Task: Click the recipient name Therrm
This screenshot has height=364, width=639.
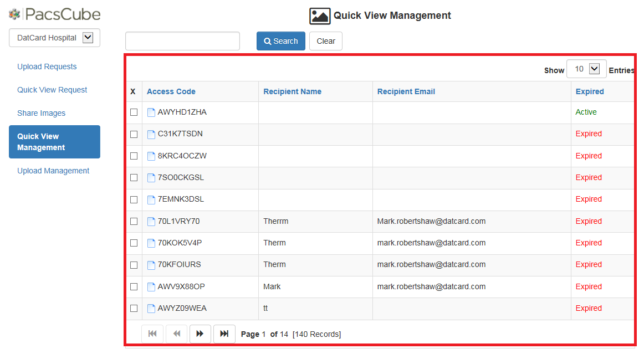Action: (x=276, y=221)
